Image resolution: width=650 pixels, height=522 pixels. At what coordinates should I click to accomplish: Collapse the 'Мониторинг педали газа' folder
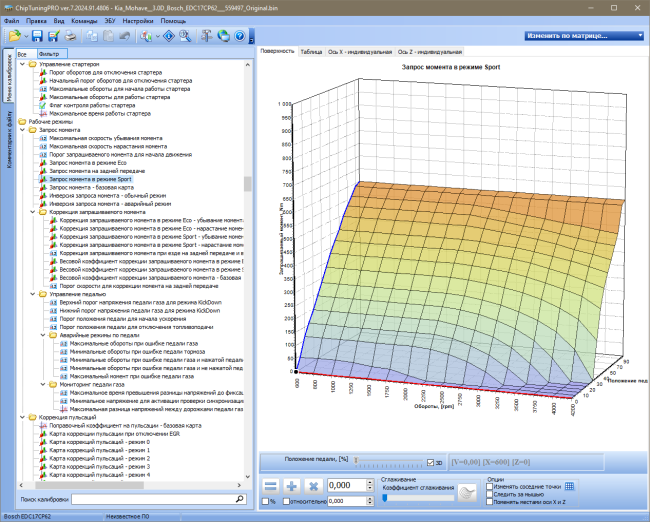tap(43, 384)
